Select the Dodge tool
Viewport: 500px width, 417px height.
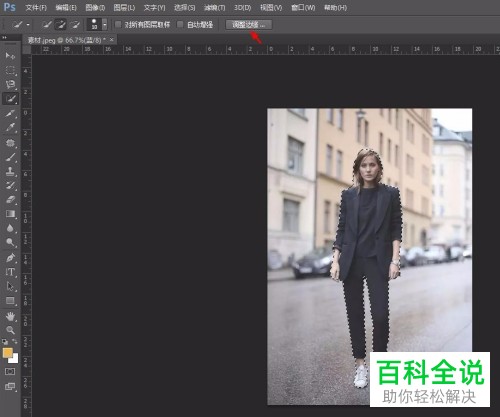click(10, 242)
